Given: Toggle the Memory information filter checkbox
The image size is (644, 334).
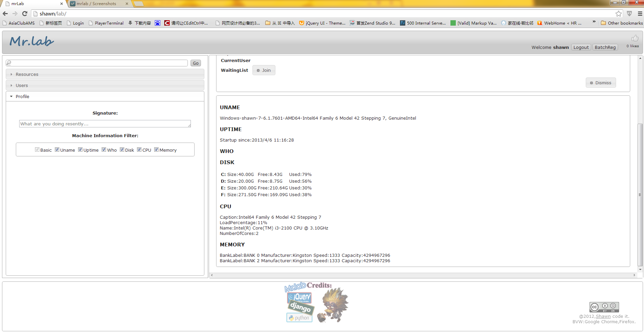Looking at the screenshot, I should pos(156,149).
